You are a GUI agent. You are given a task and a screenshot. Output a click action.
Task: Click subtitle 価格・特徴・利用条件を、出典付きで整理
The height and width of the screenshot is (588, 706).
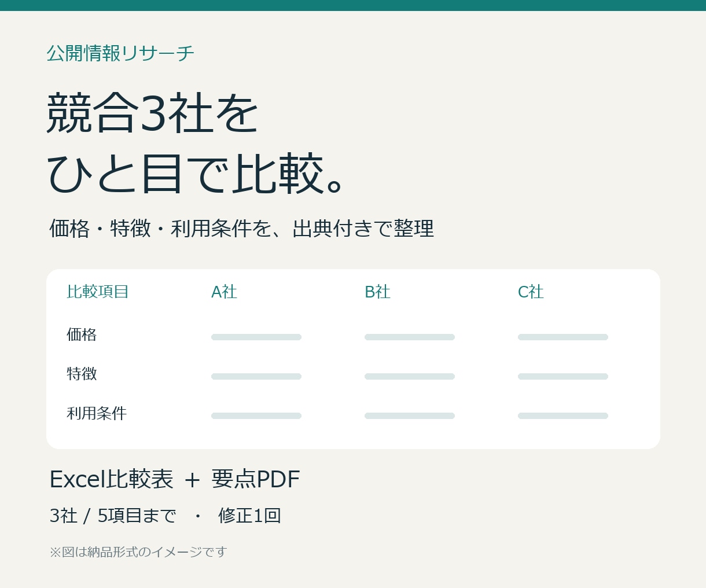241,228
